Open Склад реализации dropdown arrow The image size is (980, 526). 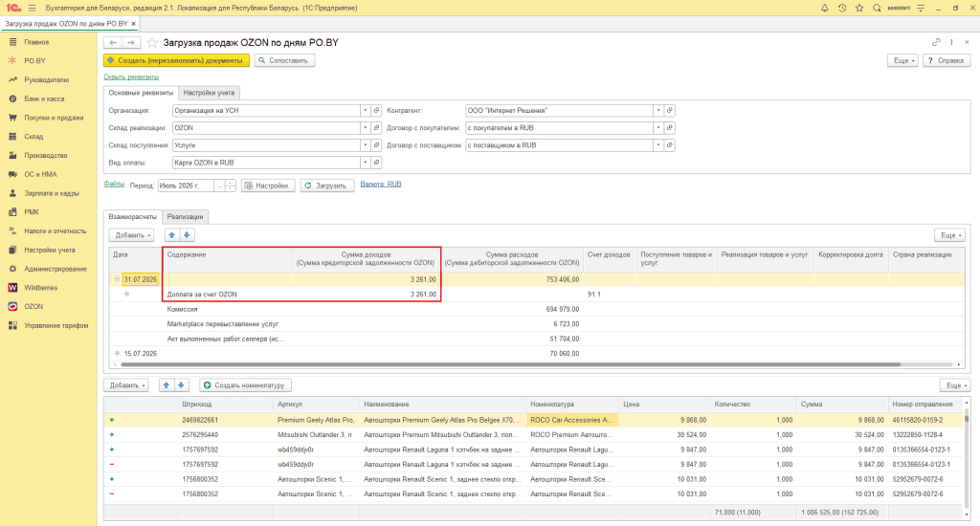365,127
